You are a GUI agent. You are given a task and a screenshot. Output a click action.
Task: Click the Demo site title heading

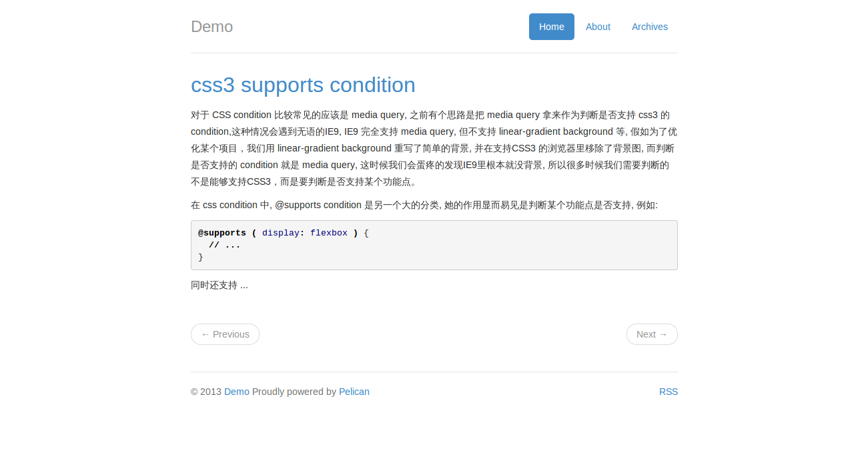(211, 26)
